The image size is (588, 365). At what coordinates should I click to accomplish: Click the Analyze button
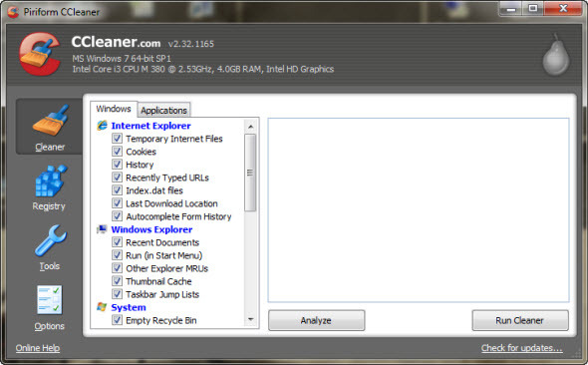[x=316, y=320]
